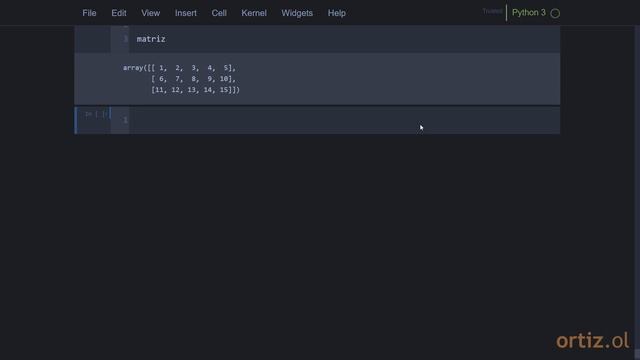
Task: Open the Kernel menu
Action: (x=253, y=13)
